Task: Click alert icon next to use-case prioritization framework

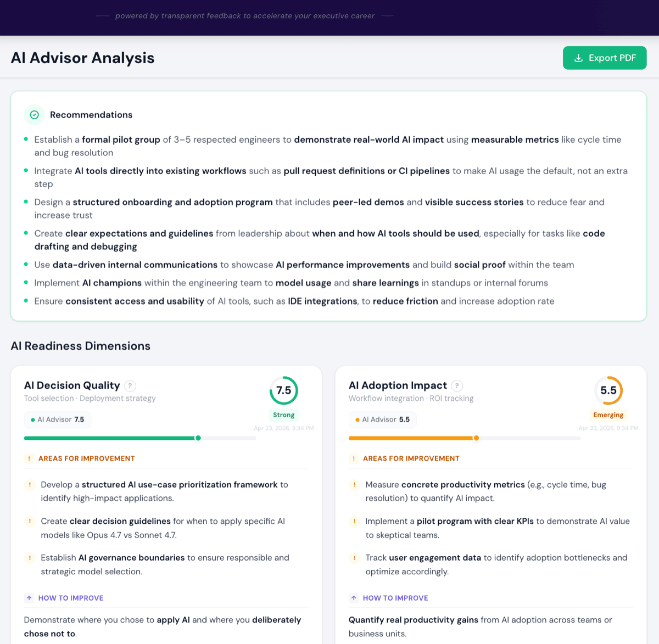Action: (x=29, y=485)
